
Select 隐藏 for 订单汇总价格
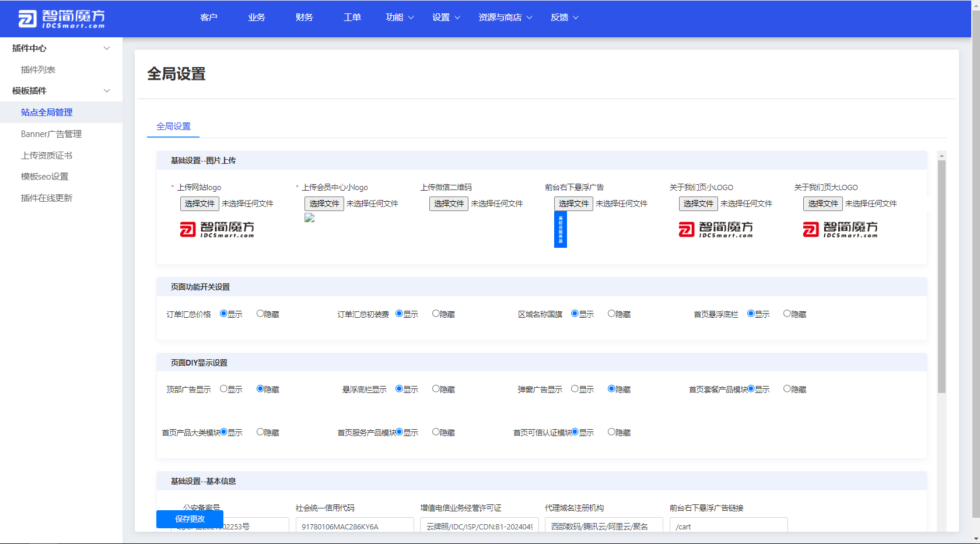coord(260,313)
